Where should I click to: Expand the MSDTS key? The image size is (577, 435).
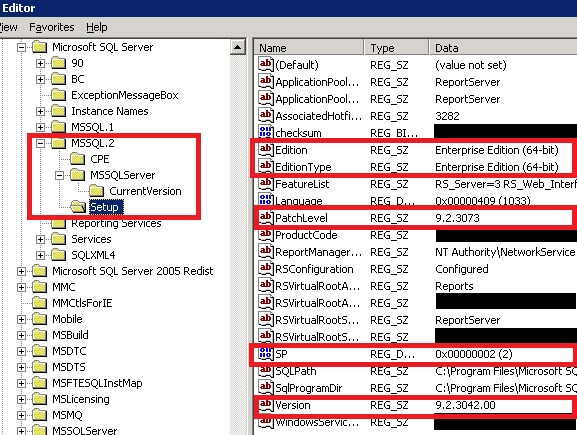[22, 367]
